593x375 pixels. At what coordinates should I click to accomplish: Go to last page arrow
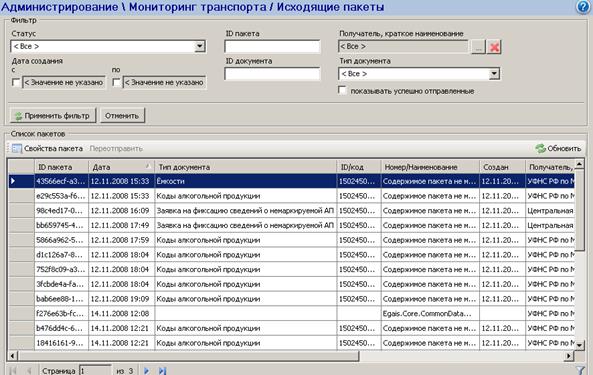click(x=162, y=371)
